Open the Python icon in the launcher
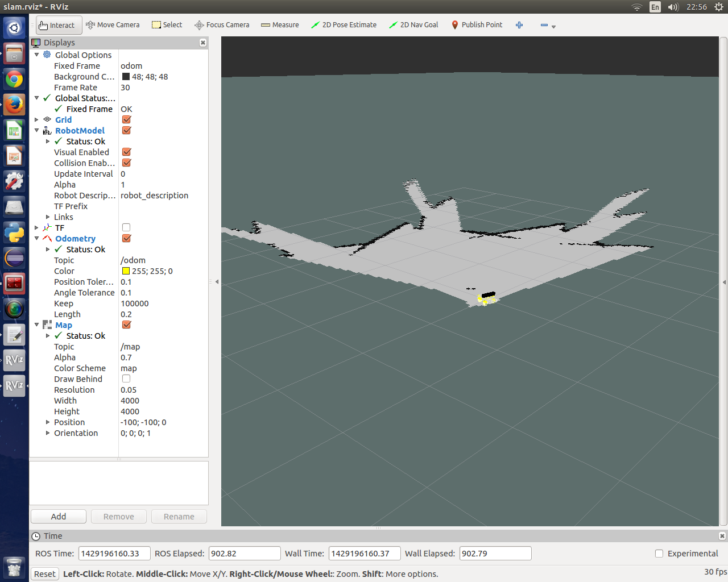Image resolution: width=728 pixels, height=582 pixels. click(x=14, y=232)
